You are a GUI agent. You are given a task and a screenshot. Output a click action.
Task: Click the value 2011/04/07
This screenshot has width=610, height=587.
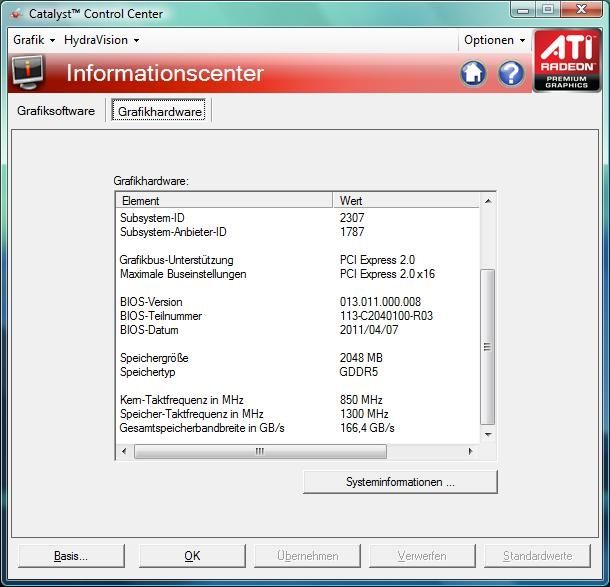(369, 330)
